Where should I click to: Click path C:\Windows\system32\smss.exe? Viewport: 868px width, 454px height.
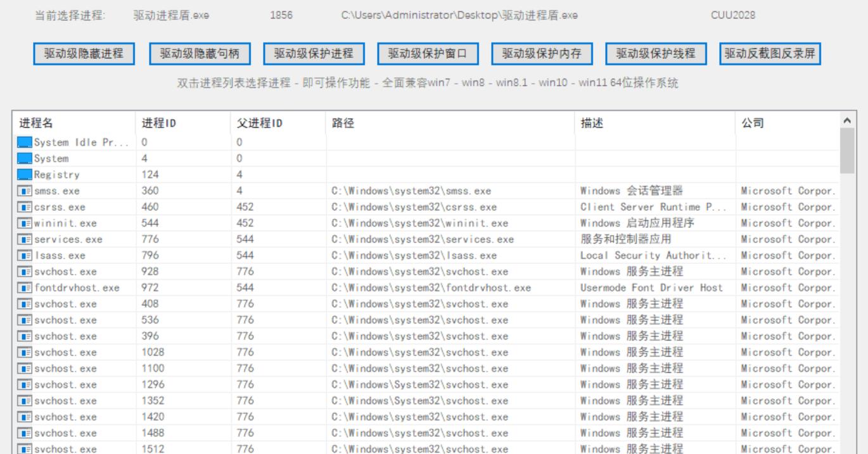411,191
